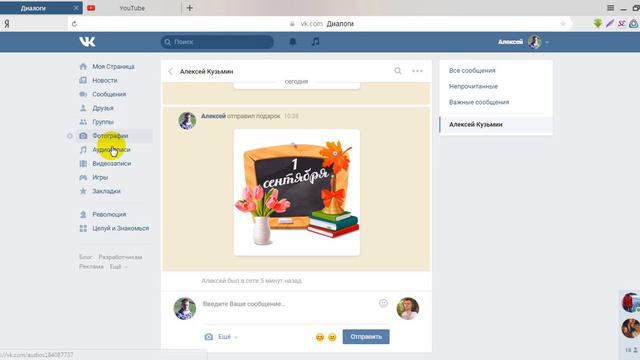Open Сообщения in the left menu

[x=109, y=94]
